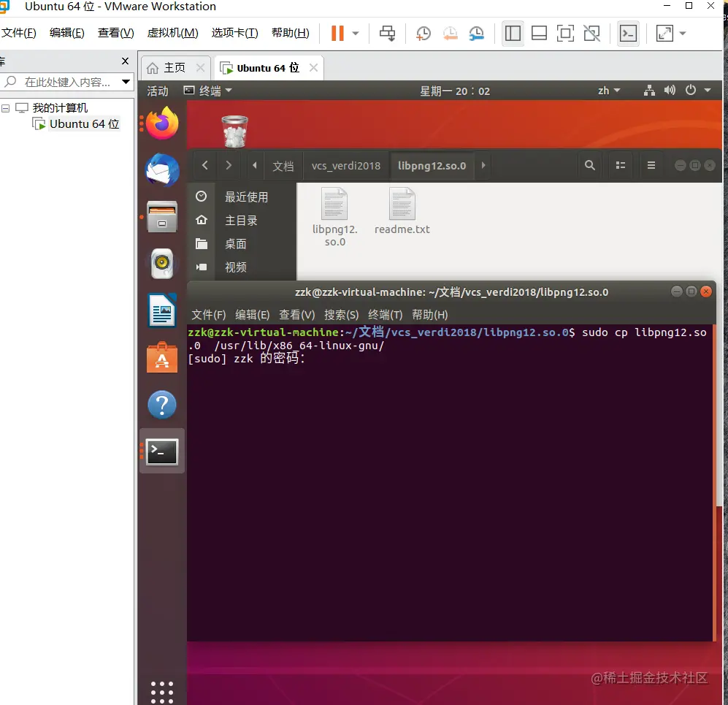Navigate to 文档 in the path bar
728x705 pixels.
pos(283,166)
